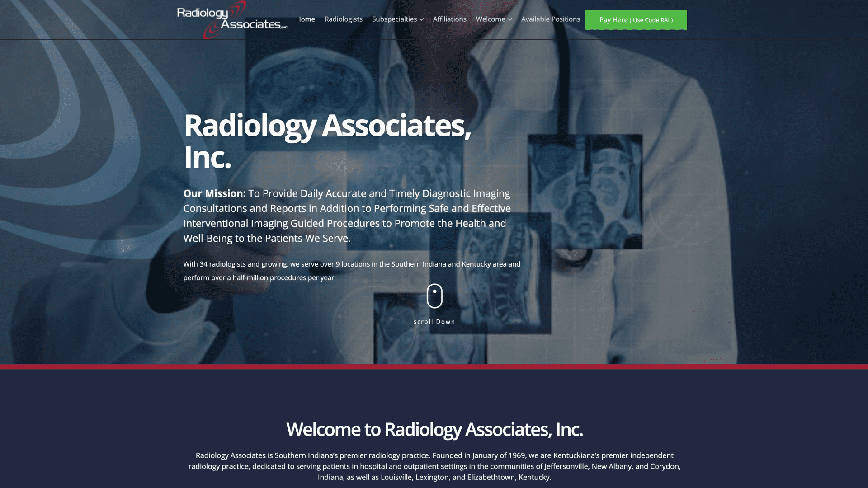
Task: Toggle the Affiliations navigation visibility
Action: pyautogui.click(x=449, y=19)
